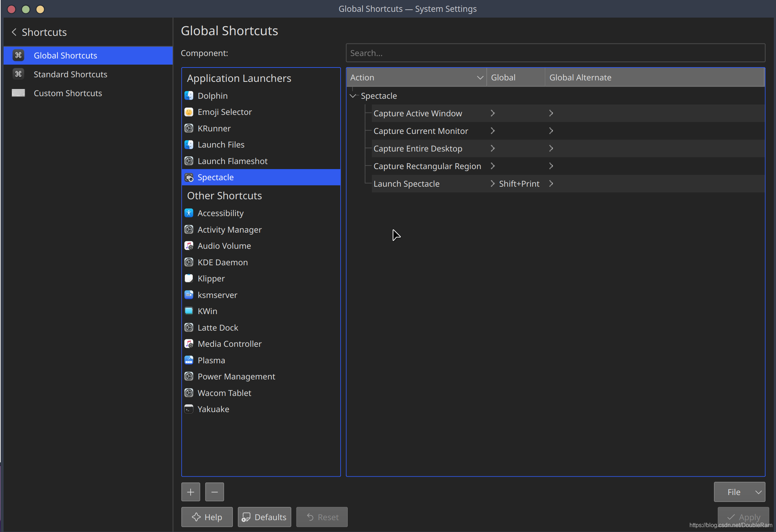Select the Capture Entire Desktop action
The height and width of the screenshot is (532, 776).
pyautogui.click(x=418, y=148)
